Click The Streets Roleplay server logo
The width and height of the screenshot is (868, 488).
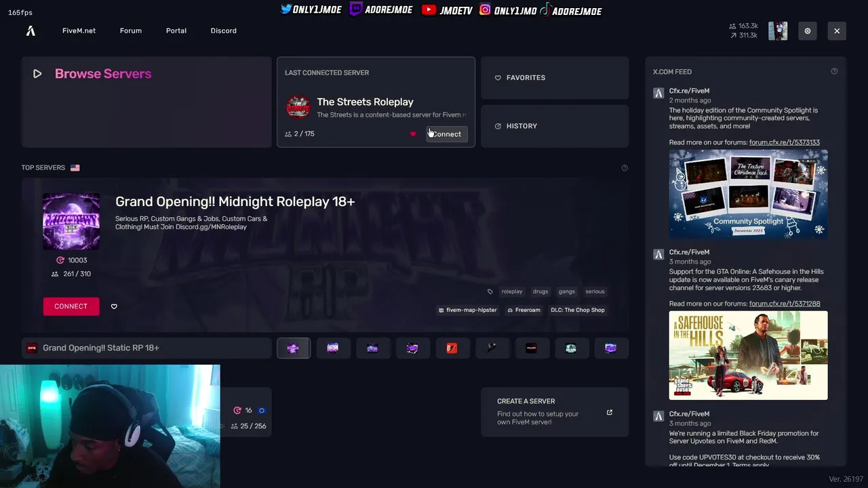point(298,107)
